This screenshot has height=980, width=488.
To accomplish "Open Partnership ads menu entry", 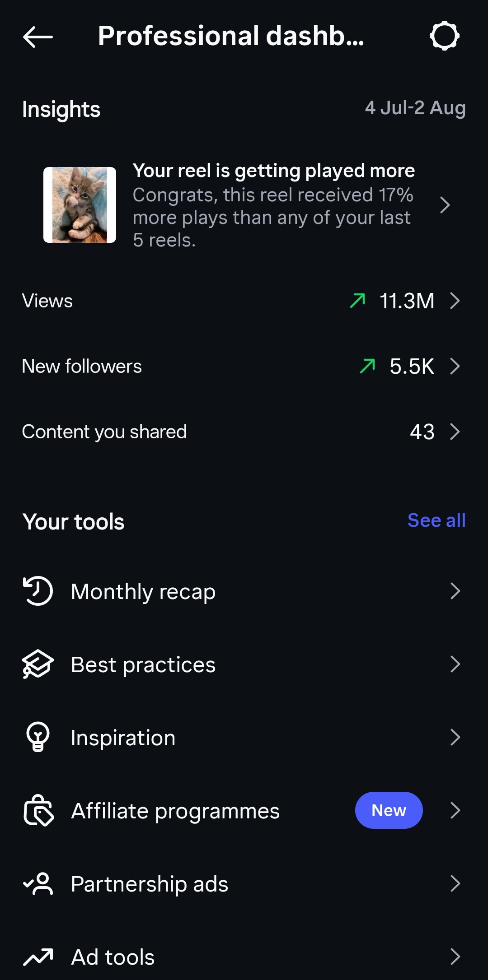I will click(244, 883).
